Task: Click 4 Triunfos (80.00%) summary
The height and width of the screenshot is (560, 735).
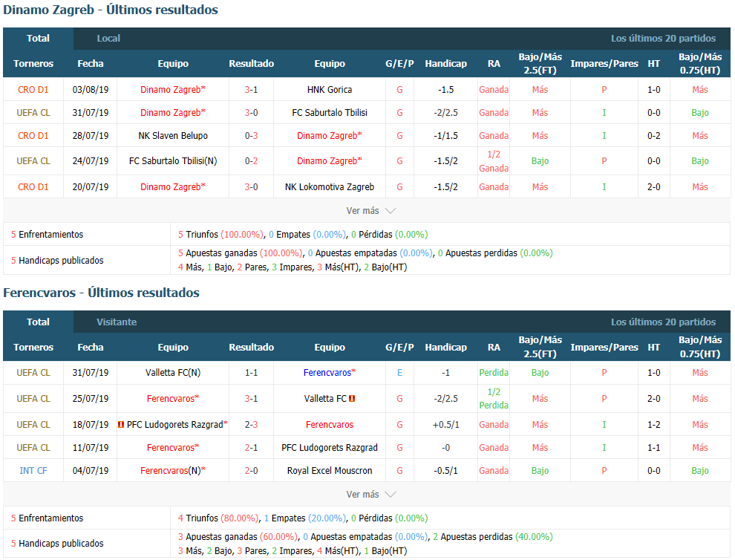Action: click(218, 518)
